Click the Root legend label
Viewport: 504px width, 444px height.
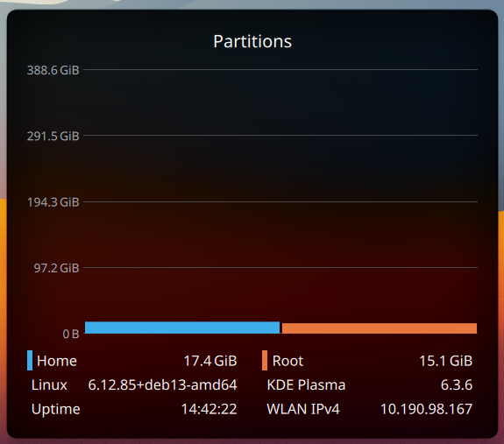tap(287, 361)
